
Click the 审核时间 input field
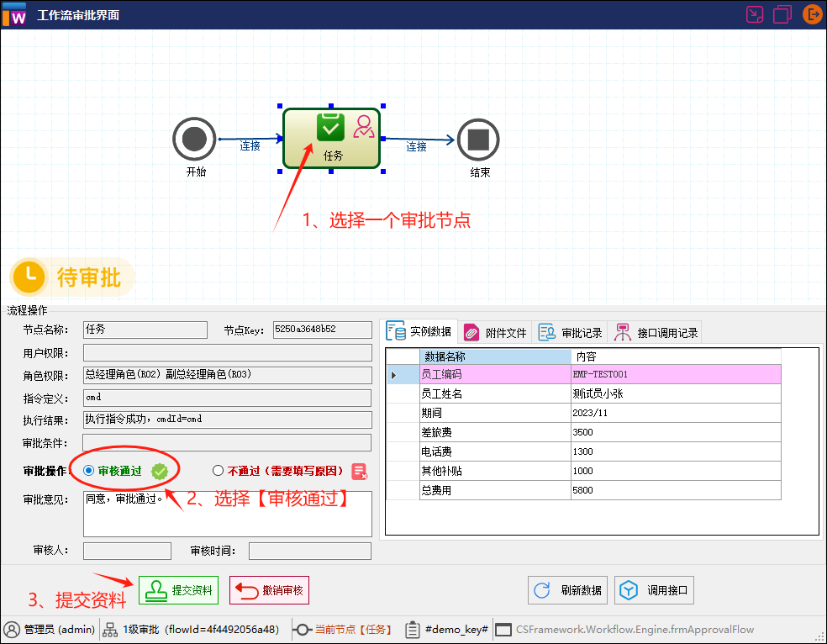click(310, 551)
